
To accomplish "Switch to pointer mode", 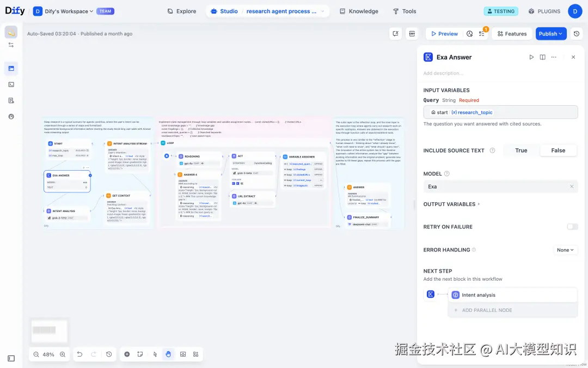I will click(155, 354).
